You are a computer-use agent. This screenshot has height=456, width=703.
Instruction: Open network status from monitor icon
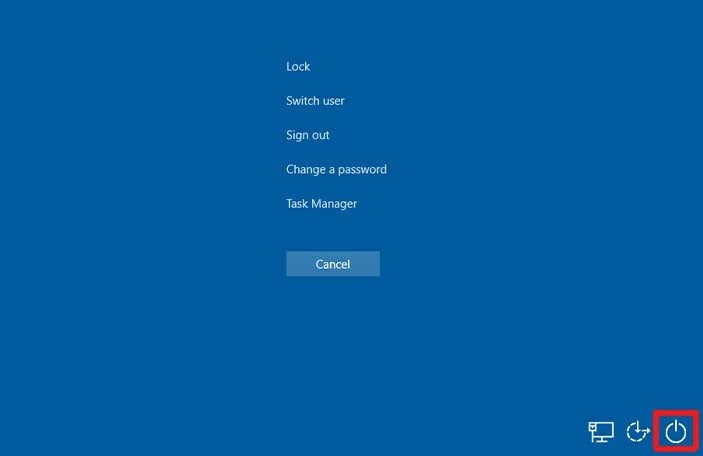(x=600, y=432)
